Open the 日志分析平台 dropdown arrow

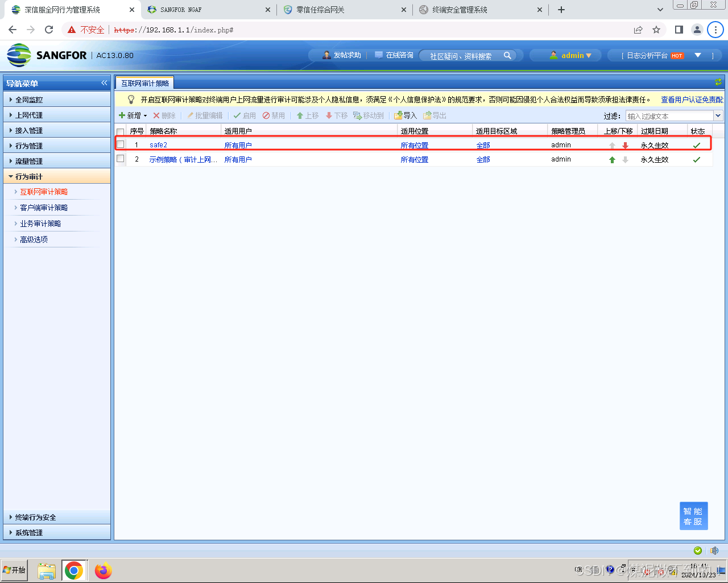pos(698,55)
